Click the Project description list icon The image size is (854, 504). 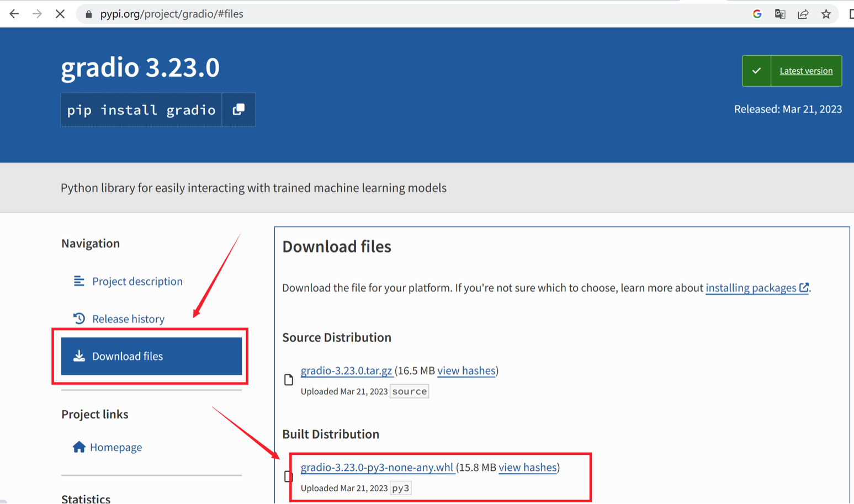tap(79, 281)
